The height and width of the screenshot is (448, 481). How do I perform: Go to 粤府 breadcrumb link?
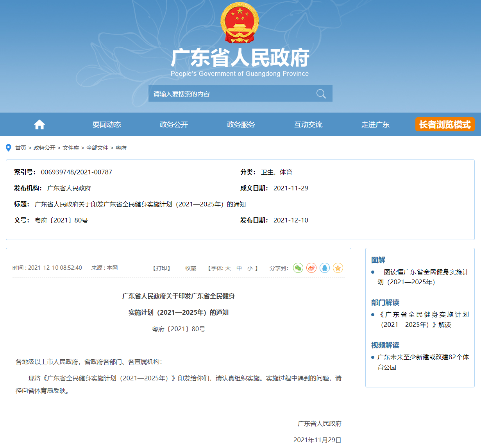(x=121, y=148)
